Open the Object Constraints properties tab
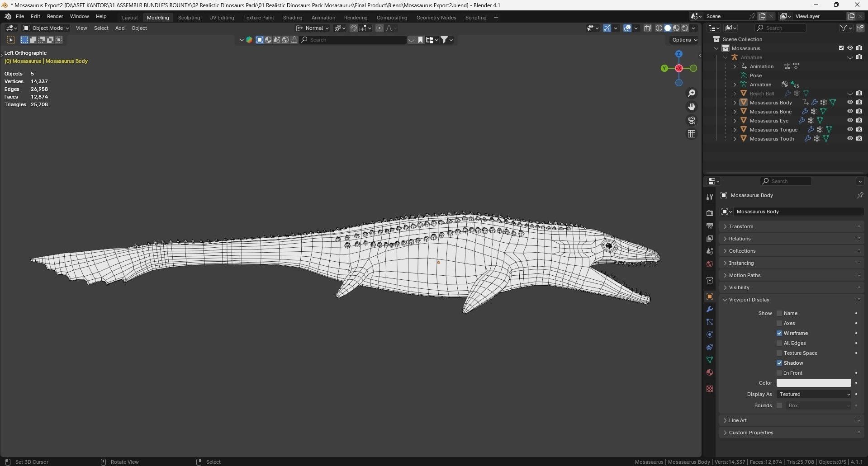Image resolution: width=868 pixels, height=466 pixels. (x=709, y=347)
